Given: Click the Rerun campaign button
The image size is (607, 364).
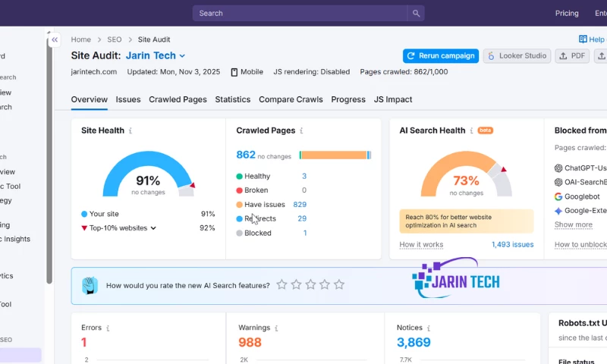Looking at the screenshot, I should pyautogui.click(x=440, y=55).
